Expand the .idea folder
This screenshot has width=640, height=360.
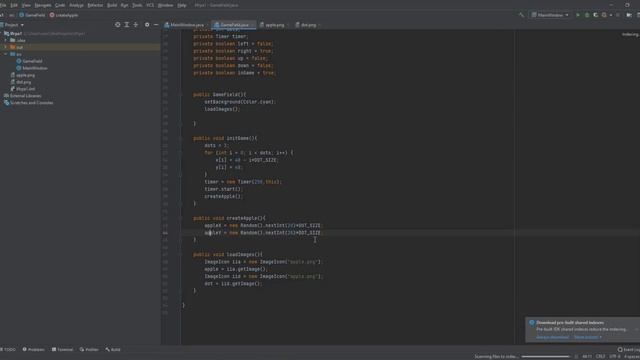coord(6,40)
